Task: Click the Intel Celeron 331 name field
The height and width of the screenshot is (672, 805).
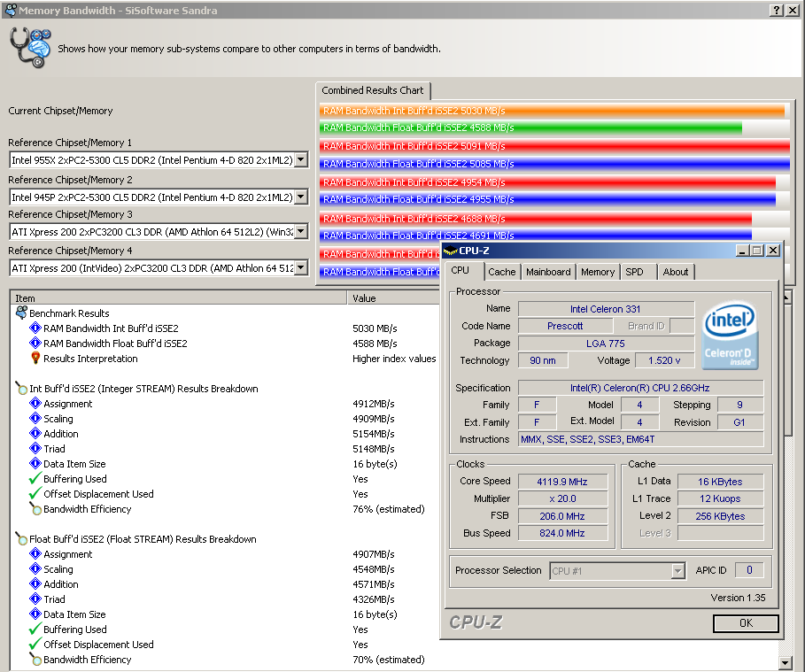Action: click(606, 309)
